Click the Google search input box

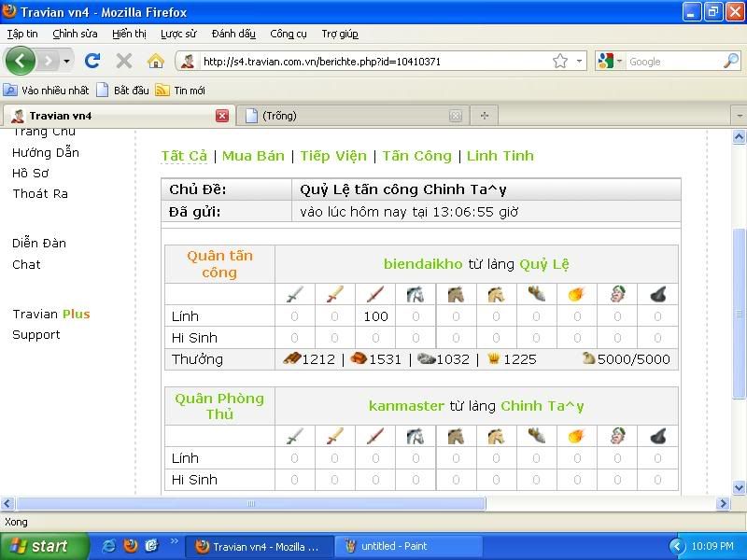(x=673, y=62)
